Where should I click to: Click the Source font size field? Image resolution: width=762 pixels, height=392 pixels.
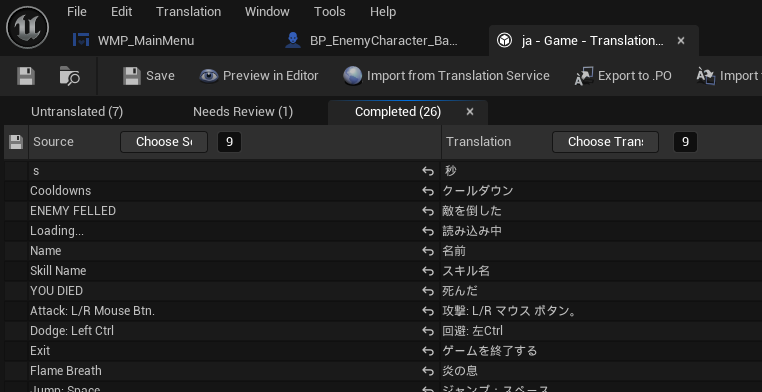[229, 142]
